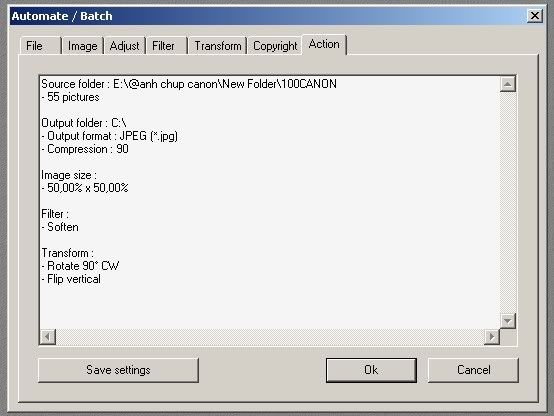Click the horizontal scrollbar track
The image size is (554, 416).
tap(270, 336)
